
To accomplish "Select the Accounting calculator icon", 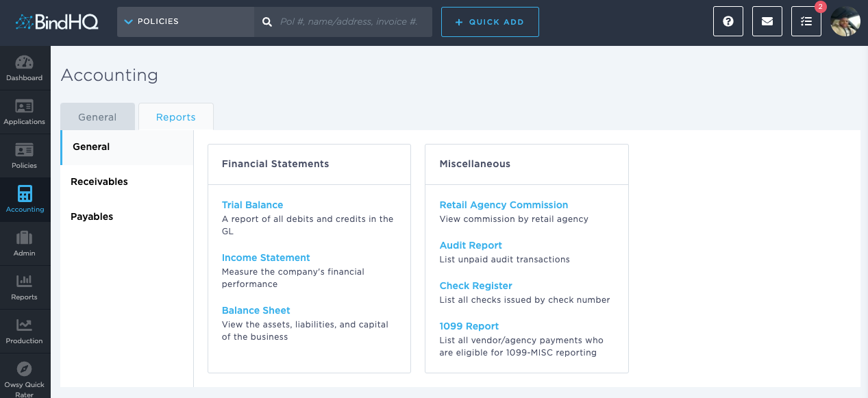I will point(25,195).
